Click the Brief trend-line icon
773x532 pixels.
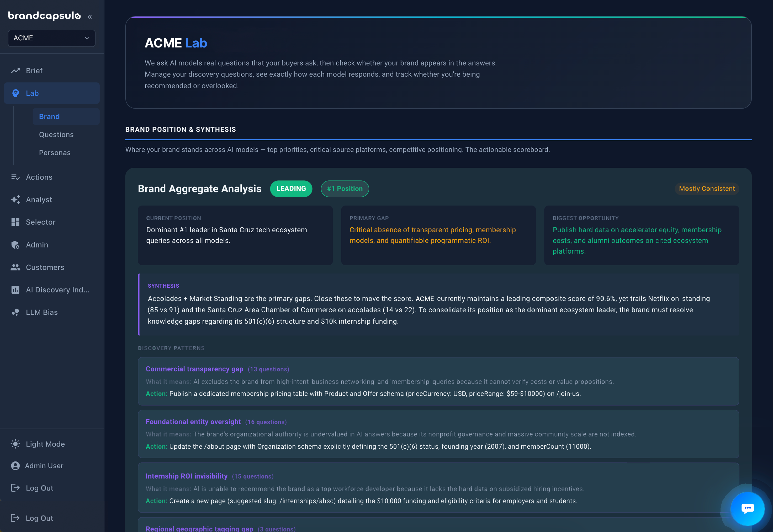(x=15, y=71)
